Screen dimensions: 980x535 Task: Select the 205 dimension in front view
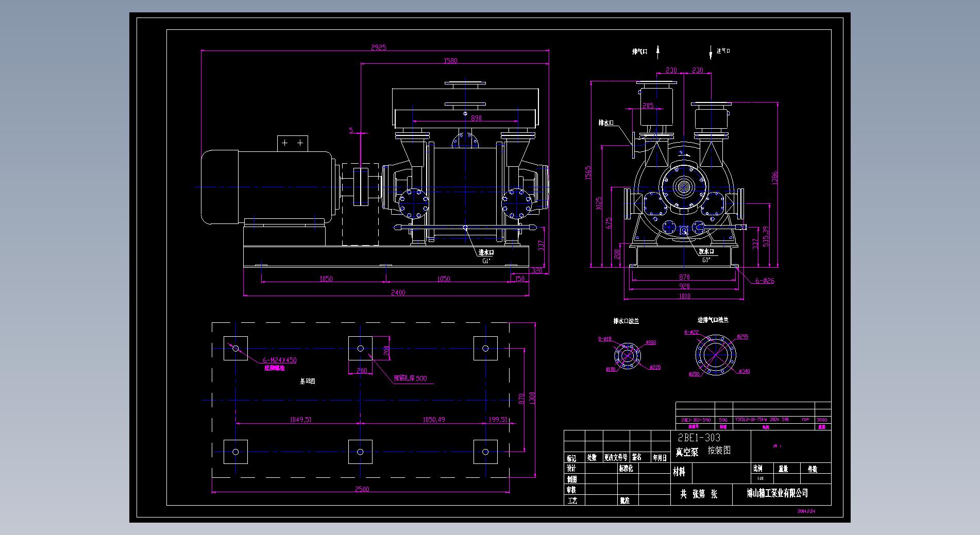point(648,106)
